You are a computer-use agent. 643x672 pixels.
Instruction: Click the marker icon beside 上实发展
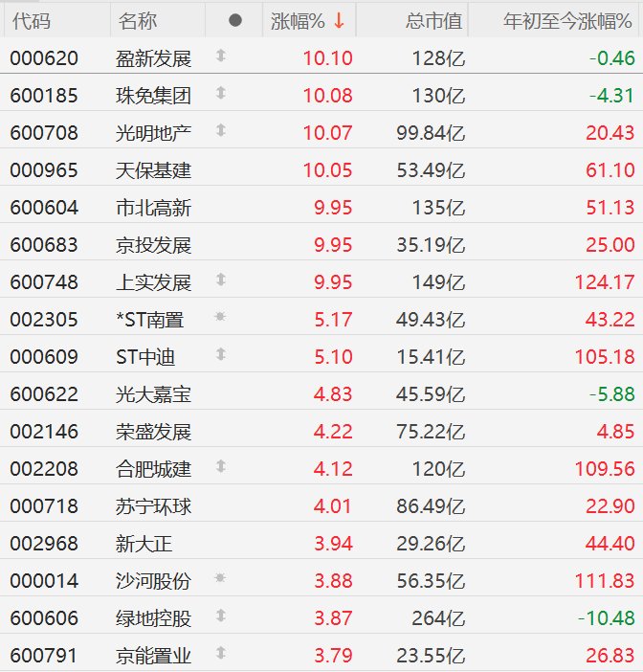pos(221,280)
